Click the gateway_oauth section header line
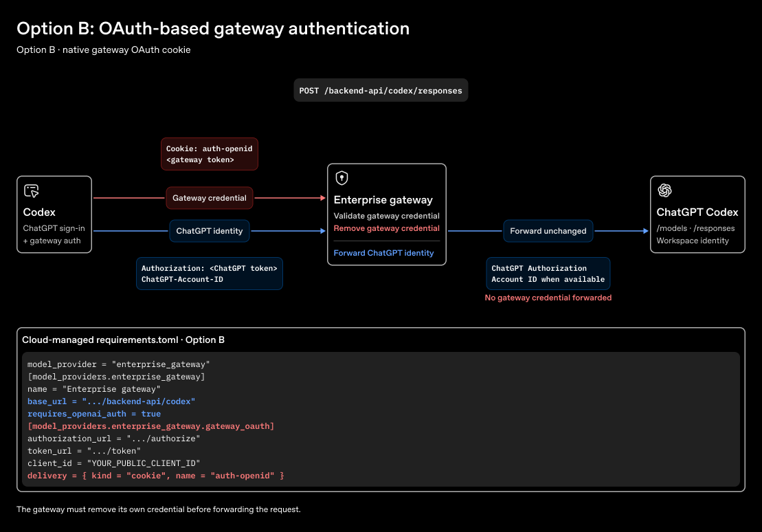 point(150,426)
